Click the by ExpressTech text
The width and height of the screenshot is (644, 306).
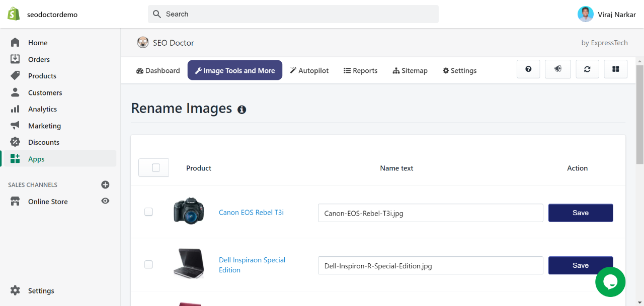coord(604,43)
